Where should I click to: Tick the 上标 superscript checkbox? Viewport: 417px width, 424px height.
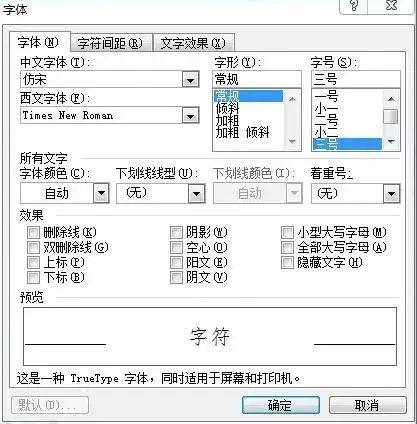(33, 263)
